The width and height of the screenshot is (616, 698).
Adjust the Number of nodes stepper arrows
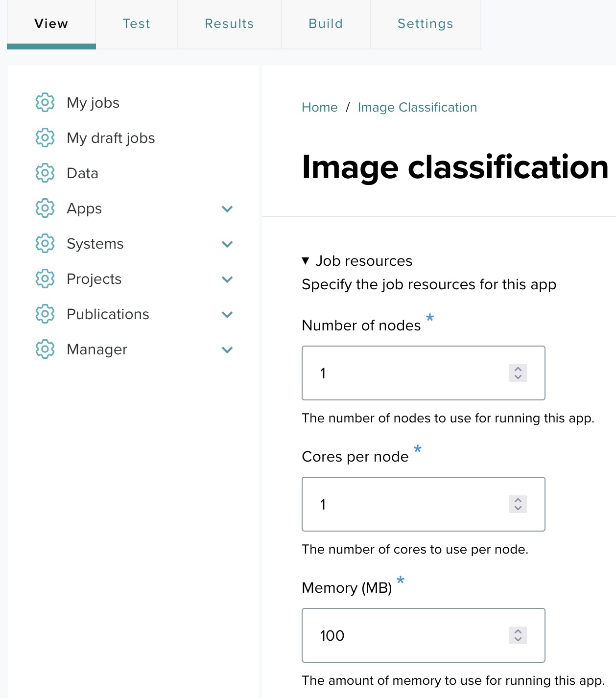click(x=518, y=373)
